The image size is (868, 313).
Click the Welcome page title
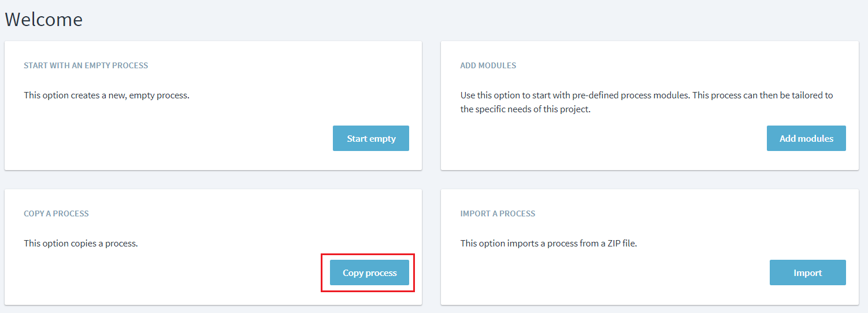[x=44, y=20]
